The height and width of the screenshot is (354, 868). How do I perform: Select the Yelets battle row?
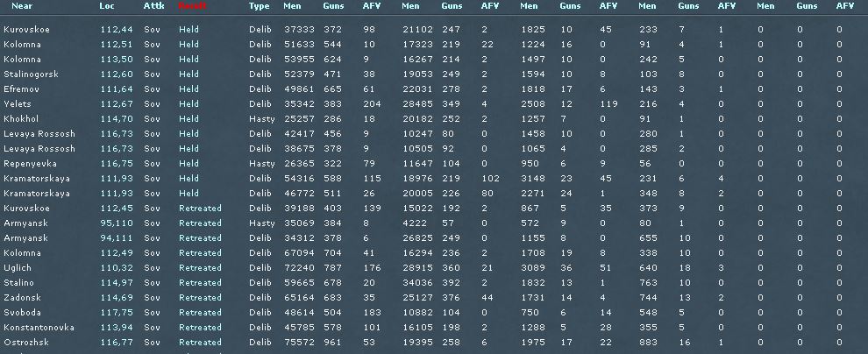[434, 104]
